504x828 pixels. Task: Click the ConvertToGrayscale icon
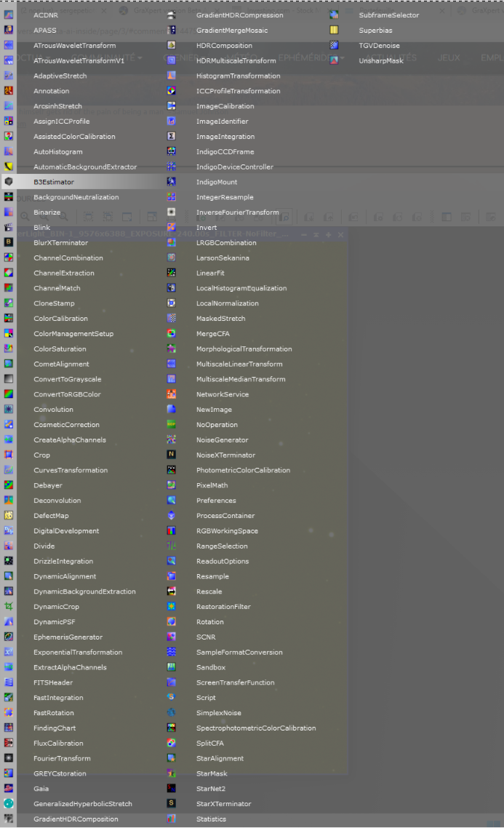9,379
